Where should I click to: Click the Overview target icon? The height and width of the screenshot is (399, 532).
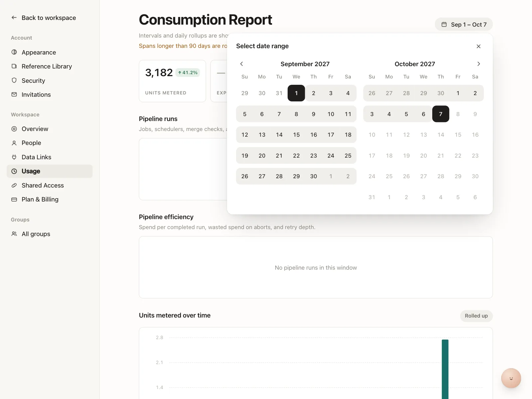[14, 129]
